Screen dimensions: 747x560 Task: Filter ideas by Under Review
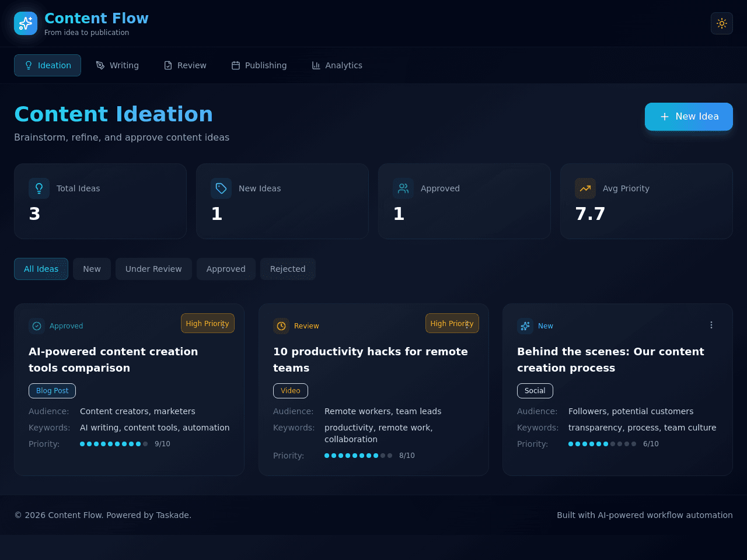pyautogui.click(x=153, y=269)
